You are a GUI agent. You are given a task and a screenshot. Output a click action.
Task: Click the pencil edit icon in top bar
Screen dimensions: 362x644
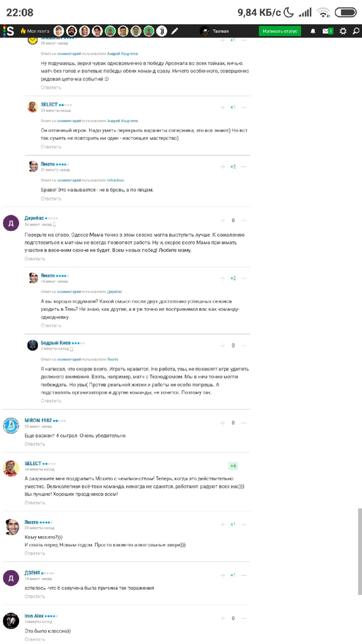tap(175, 31)
